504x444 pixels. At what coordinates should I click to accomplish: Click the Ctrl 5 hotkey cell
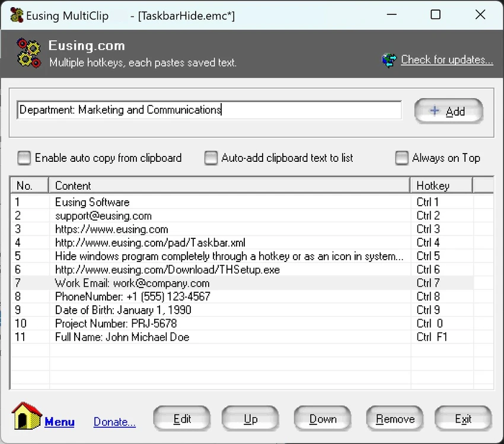[442, 256]
